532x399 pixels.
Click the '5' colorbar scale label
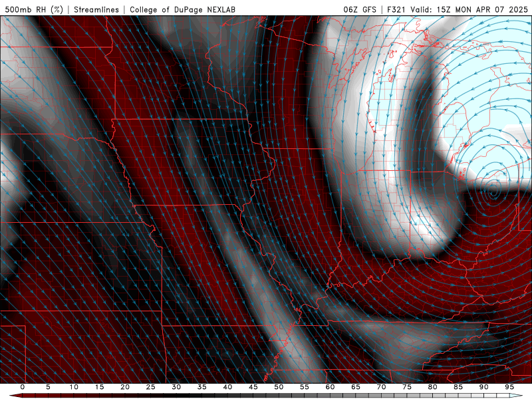click(x=48, y=387)
